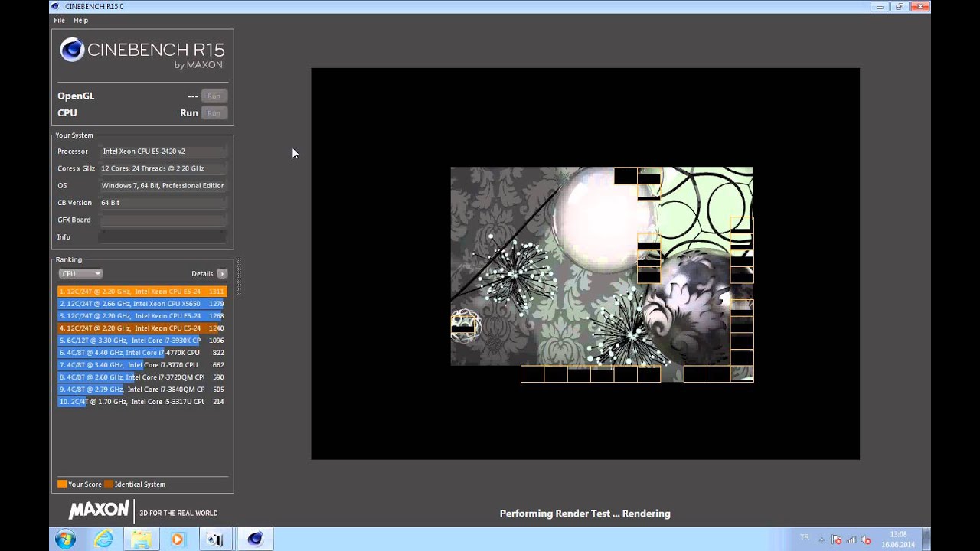Open the camera recorder taskbar app
Viewport: 980px width, 551px height.
coord(215,539)
